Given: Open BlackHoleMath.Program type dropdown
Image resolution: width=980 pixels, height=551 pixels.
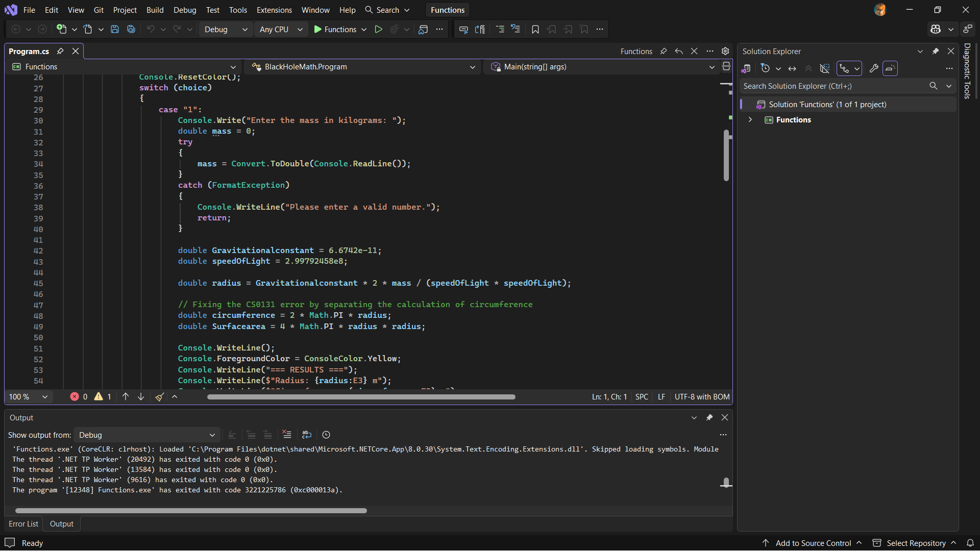Looking at the screenshot, I should coord(363,67).
